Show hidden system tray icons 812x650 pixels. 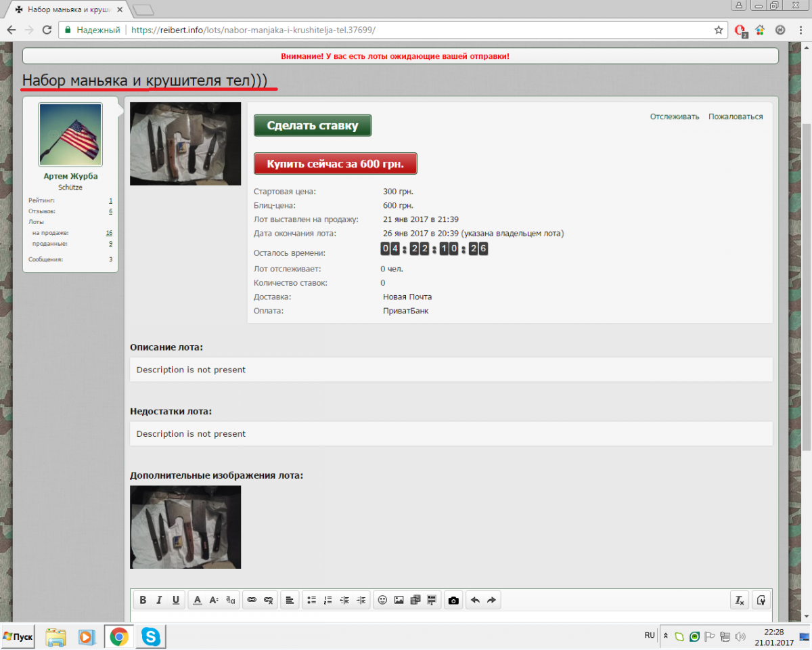[665, 636]
